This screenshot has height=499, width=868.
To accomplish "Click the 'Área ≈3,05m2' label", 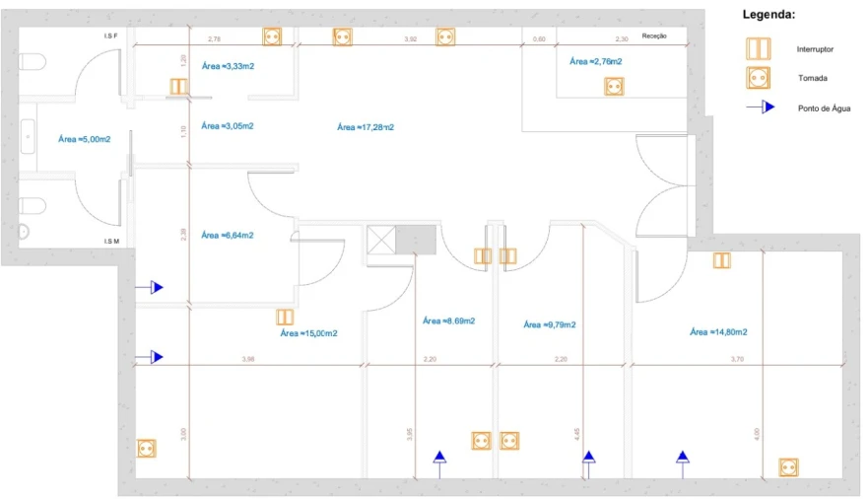I will coord(228,126).
